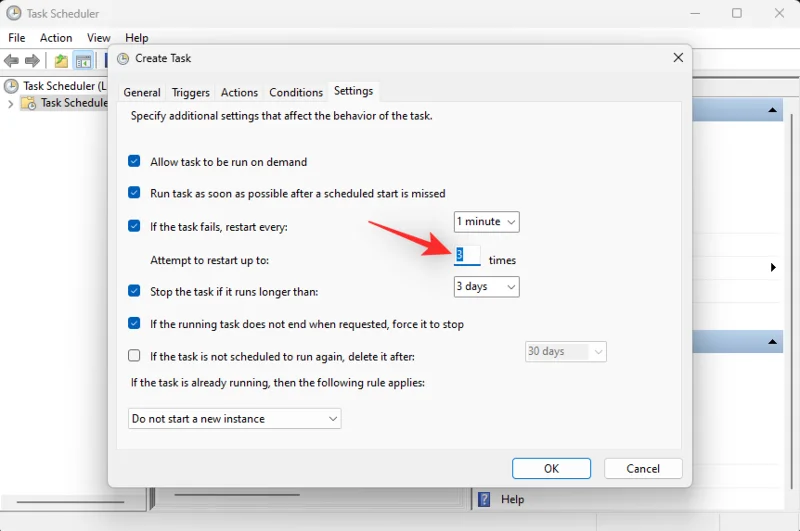Toggle Stop the task if it runs longer than
The width and height of the screenshot is (800, 531).
134,291
